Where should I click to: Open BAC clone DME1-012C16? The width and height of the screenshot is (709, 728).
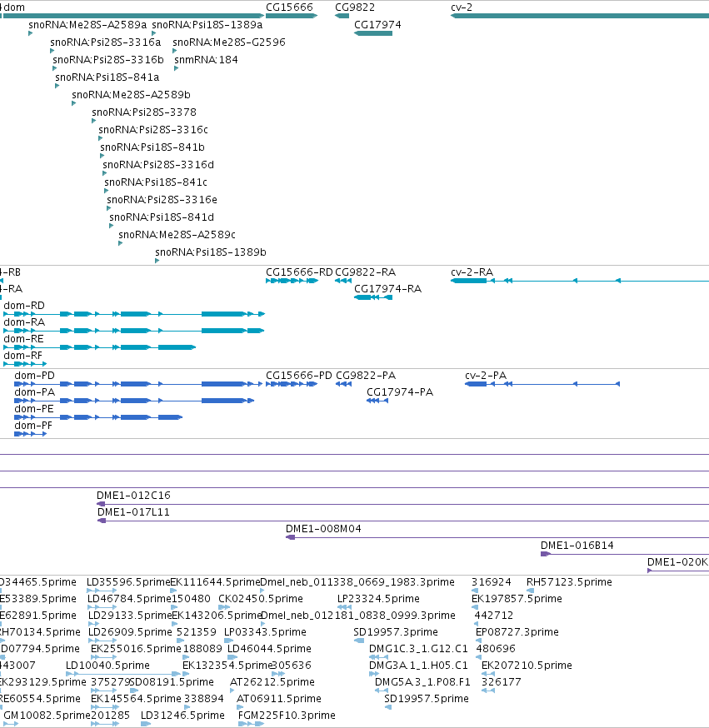click(x=402, y=504)
